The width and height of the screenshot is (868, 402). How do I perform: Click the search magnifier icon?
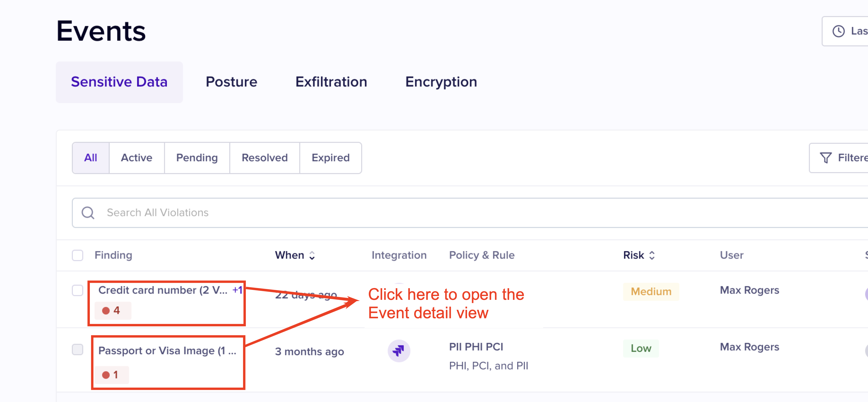(x=88, y=213)
